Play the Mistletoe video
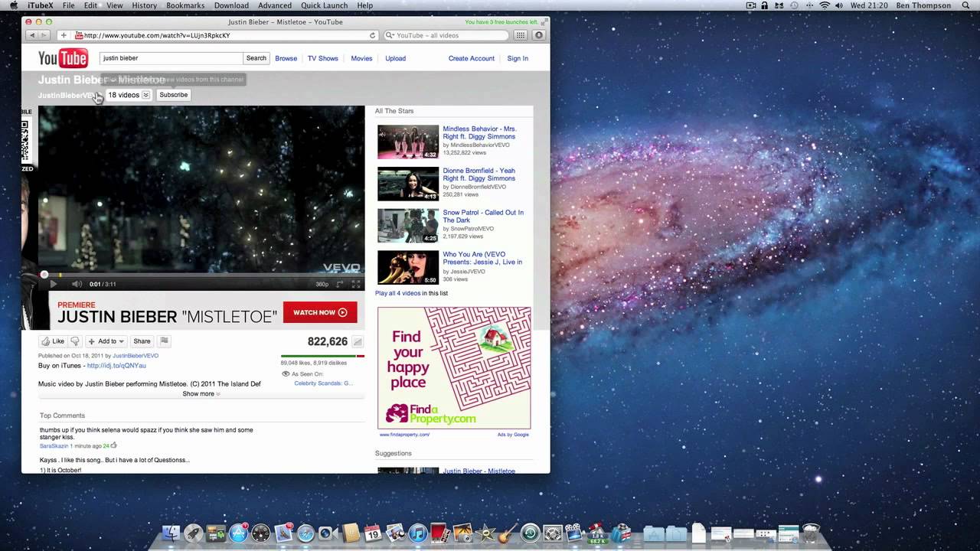The width and height of the screenshot is (980, 551). [53, 284]
